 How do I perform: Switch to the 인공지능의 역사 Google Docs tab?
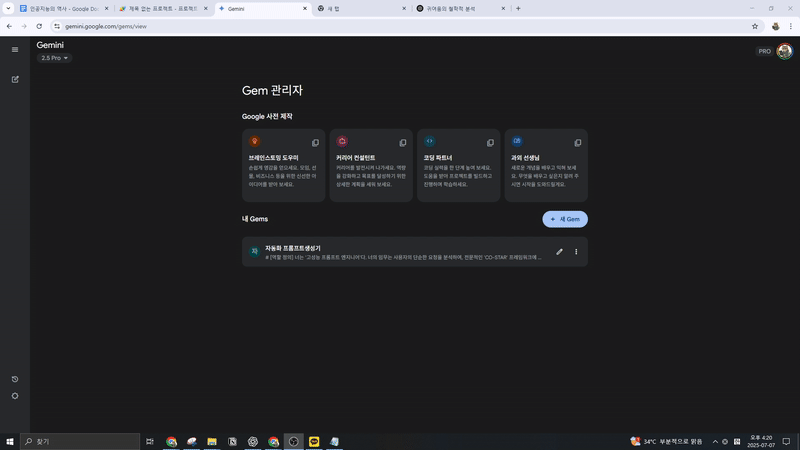point(60,8)
